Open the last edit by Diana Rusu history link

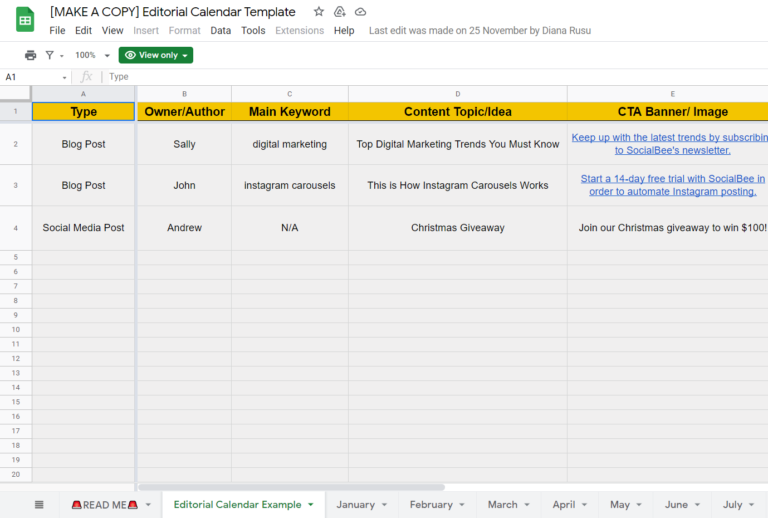coord(480,30)
